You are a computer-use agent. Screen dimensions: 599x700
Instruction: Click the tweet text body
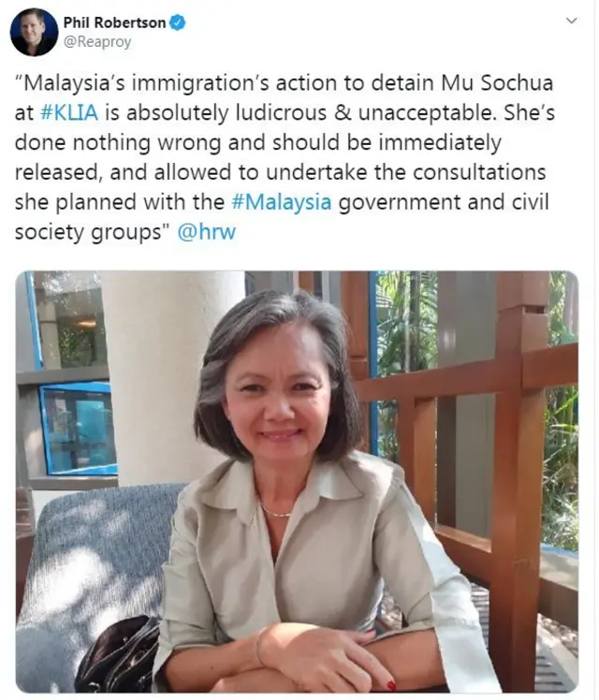point(285,157)
